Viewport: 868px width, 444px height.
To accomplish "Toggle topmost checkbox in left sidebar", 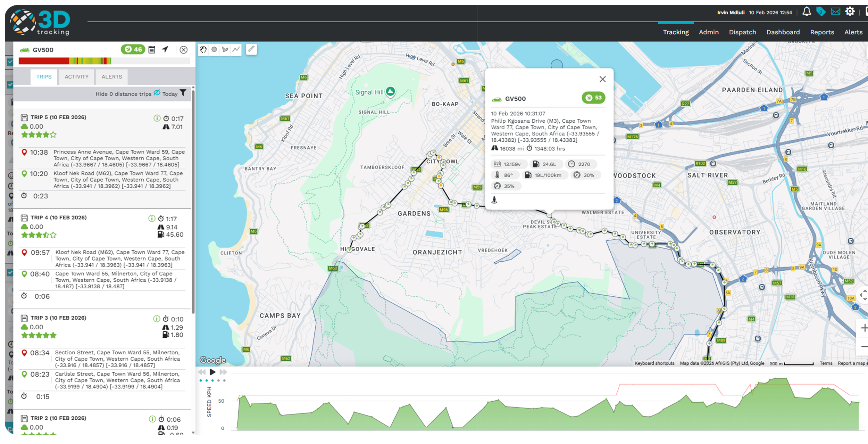I will [x=10, y=62].
